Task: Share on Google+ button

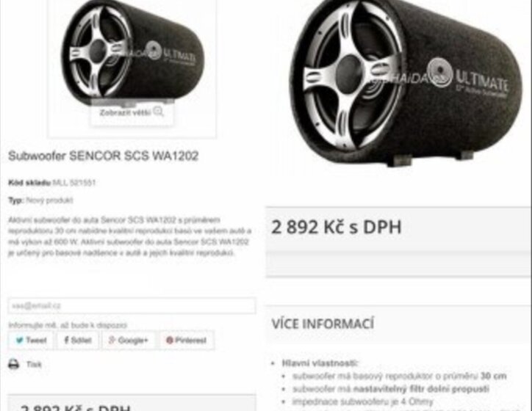Action: point(129,341)
